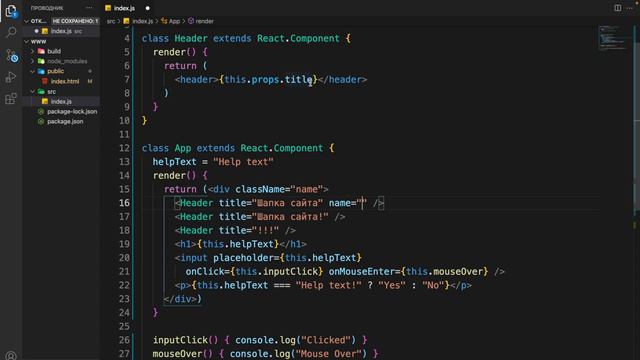Click line number 27 in the gutter
640x360 pixels.
point(124,353)
